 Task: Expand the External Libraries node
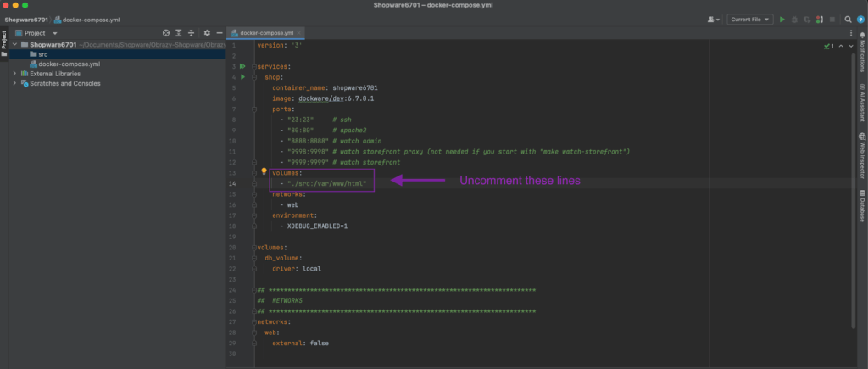click(x=14, y=74)
